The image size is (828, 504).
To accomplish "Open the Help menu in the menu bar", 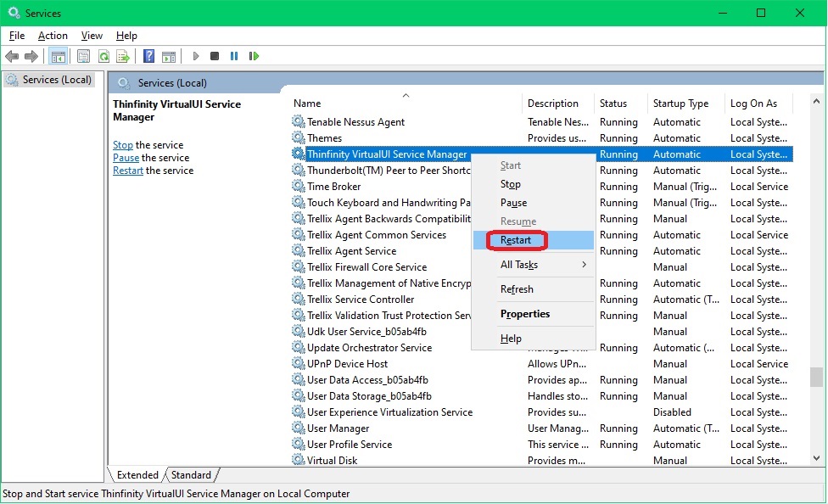I will tap(126, 36).
